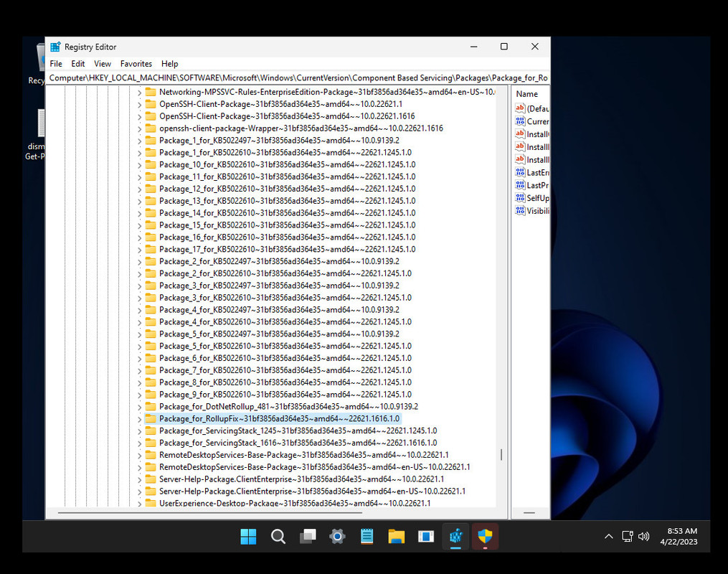Select Package_6_for_KB5022610 tree key
The image size is (728, 574).
pyautogui.click(x=285, y=358)
